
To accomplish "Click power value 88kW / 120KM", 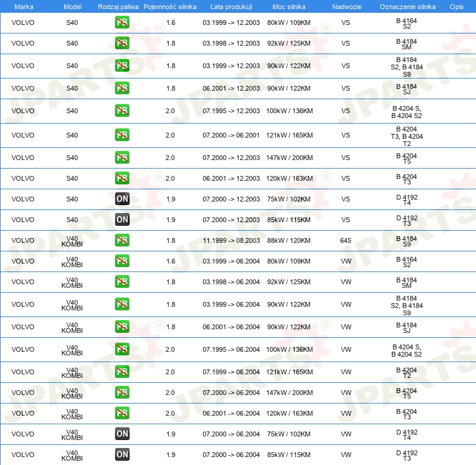I will (x=289, y=240).
